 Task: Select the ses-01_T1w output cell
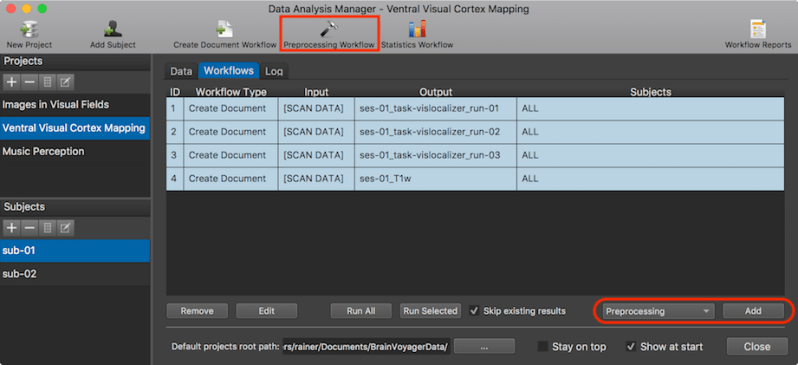click(436, 179)
